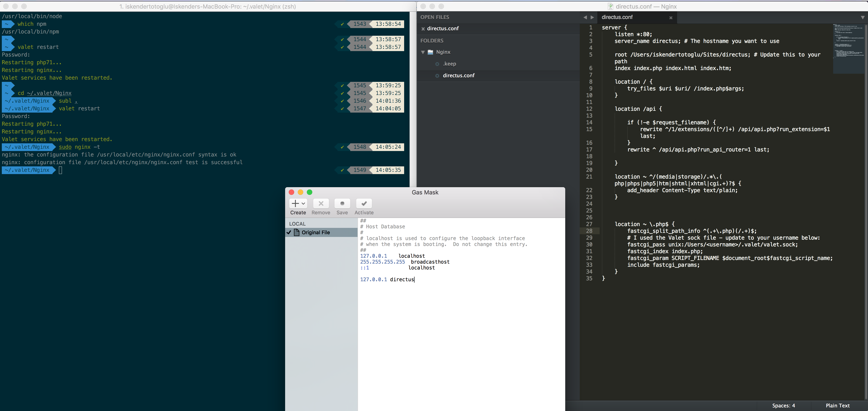868x411 pixels.
Task: Click the 'which npm' command in terminal
Action: tap(32, 24)
